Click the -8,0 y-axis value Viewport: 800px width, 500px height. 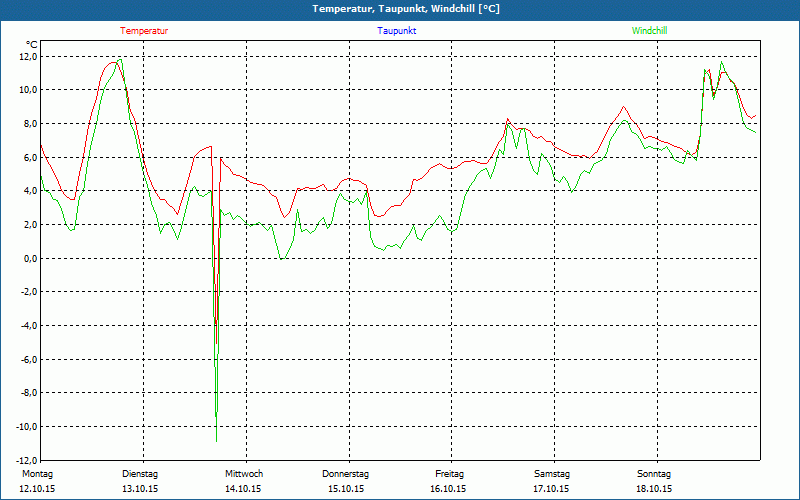point(29,393)
